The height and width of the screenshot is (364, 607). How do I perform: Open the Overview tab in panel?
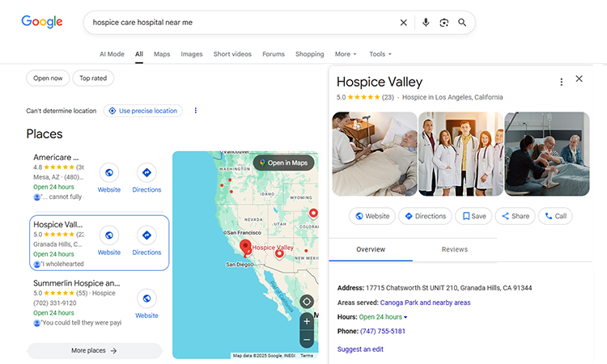tap(371, 249)
